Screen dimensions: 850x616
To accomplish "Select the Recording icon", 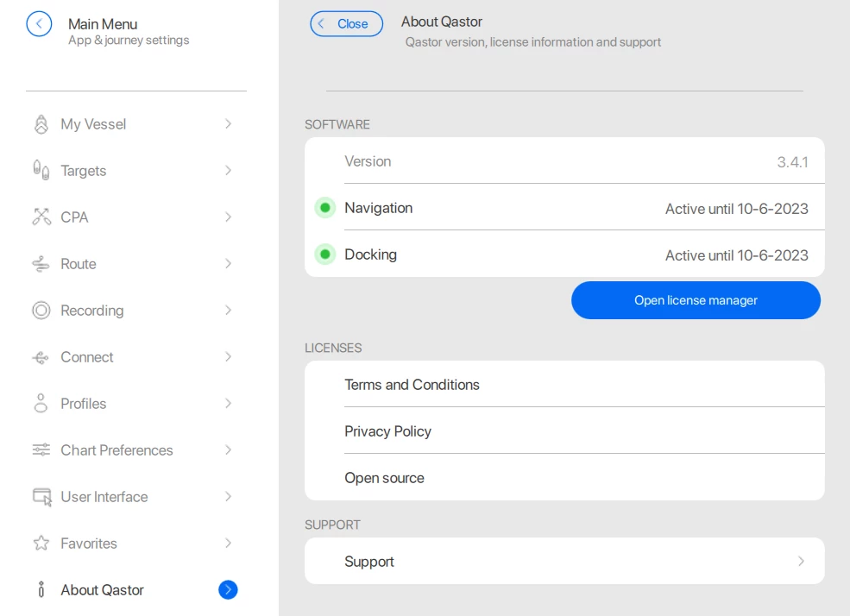I will coord(41,310).
